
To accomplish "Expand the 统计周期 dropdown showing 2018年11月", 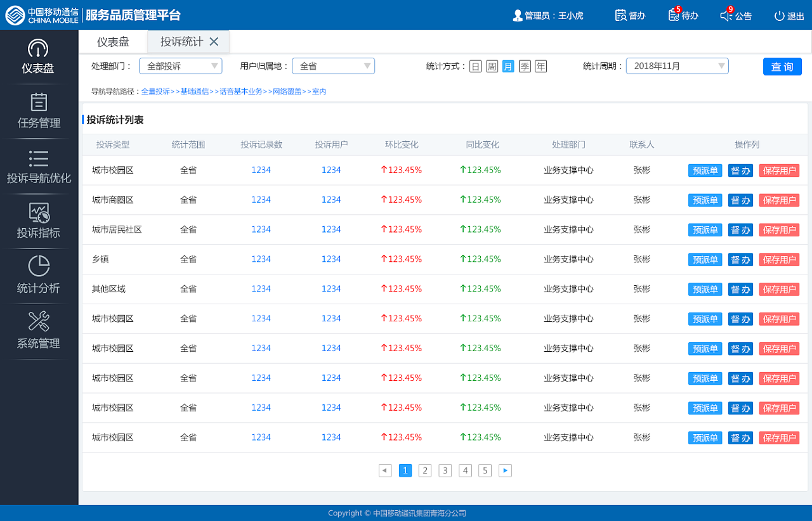I will coord(678,66).
